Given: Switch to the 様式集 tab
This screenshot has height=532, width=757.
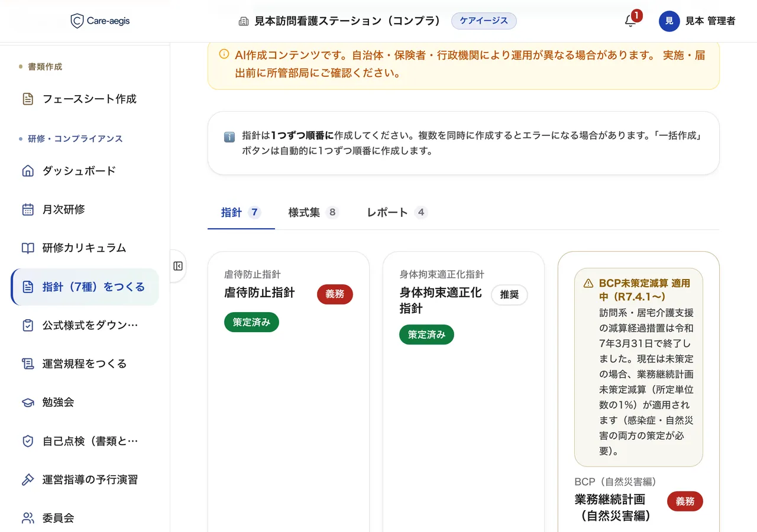Looking at the screenshot, I should tap(313, 212).
